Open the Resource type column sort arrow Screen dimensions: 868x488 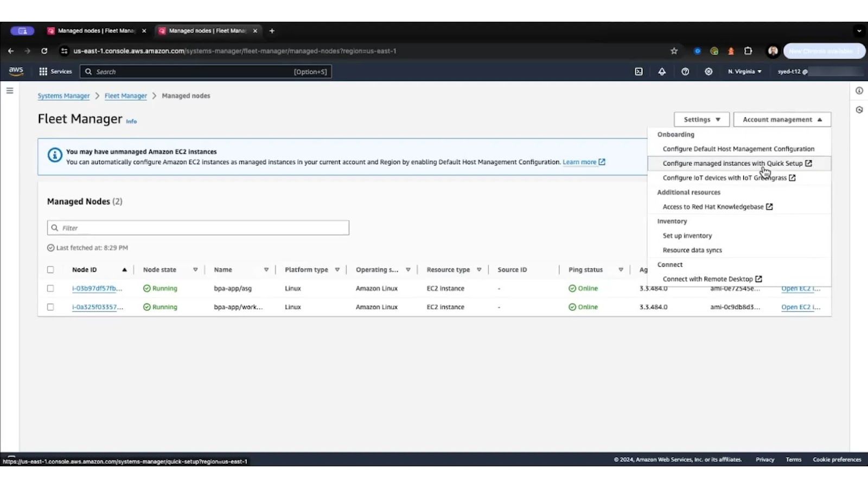click(x=479, y=269)
